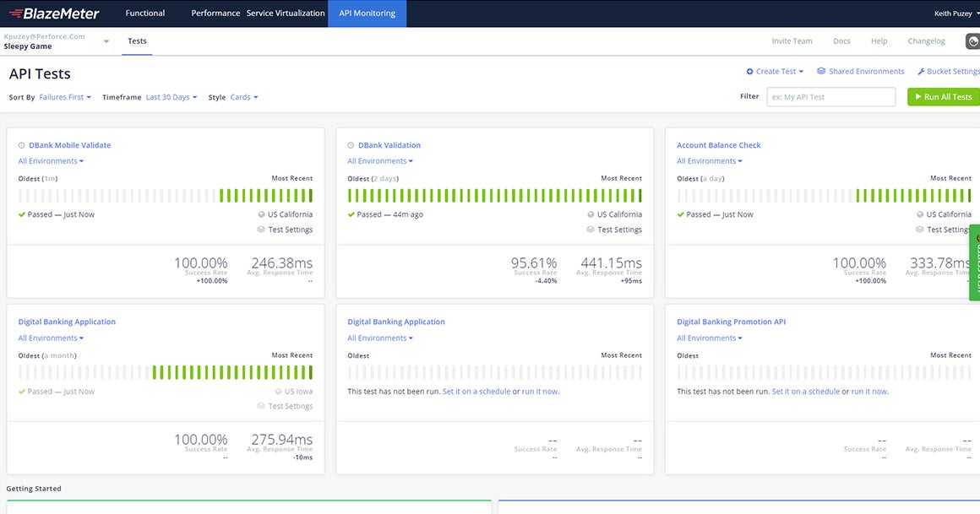The width and height of the screenshot is (980, 514).
Task: Open the Docs link
Action: click(x=841, y=41)
